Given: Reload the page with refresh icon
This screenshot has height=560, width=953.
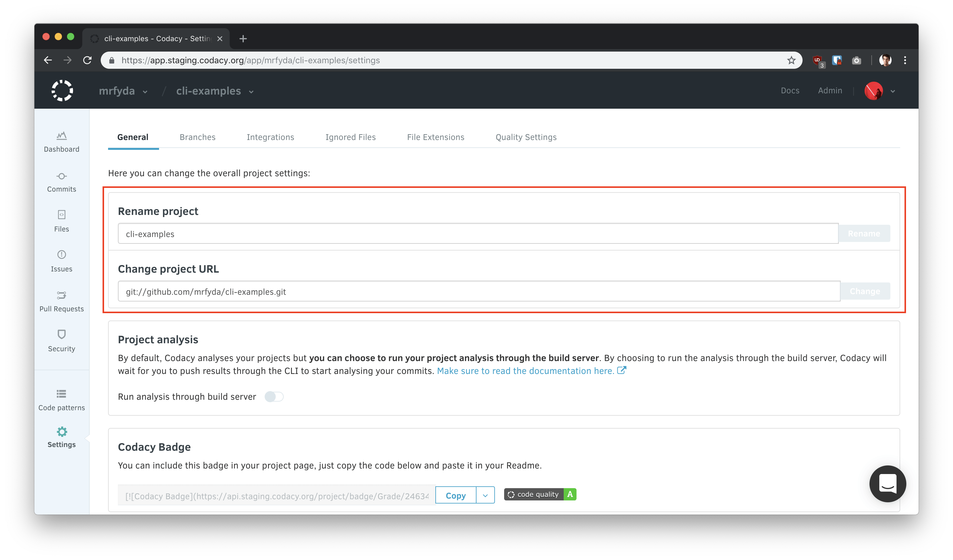Looking at the screenshot, I should pyautogui.click(x=88, y=60).
